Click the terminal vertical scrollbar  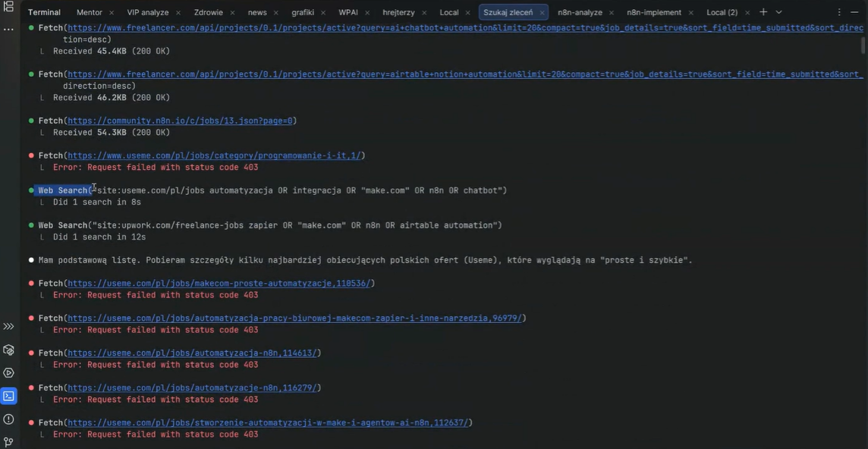point(863,46)
